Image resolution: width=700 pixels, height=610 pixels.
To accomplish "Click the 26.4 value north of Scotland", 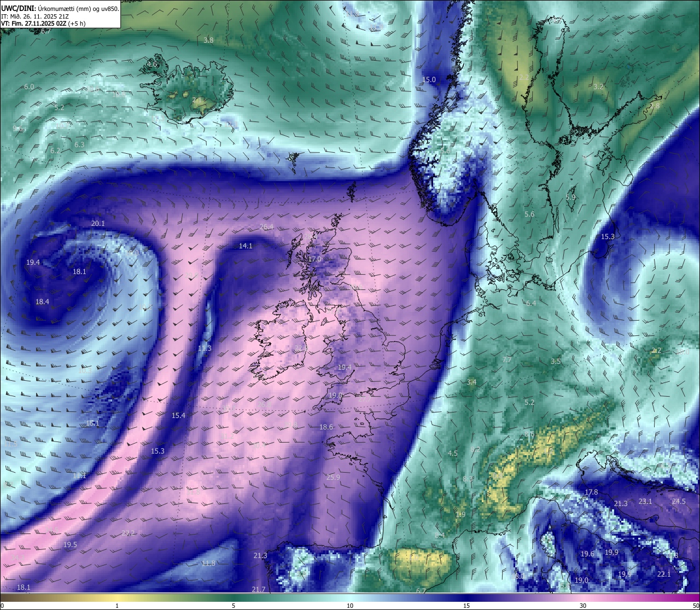I will point(266,226).
